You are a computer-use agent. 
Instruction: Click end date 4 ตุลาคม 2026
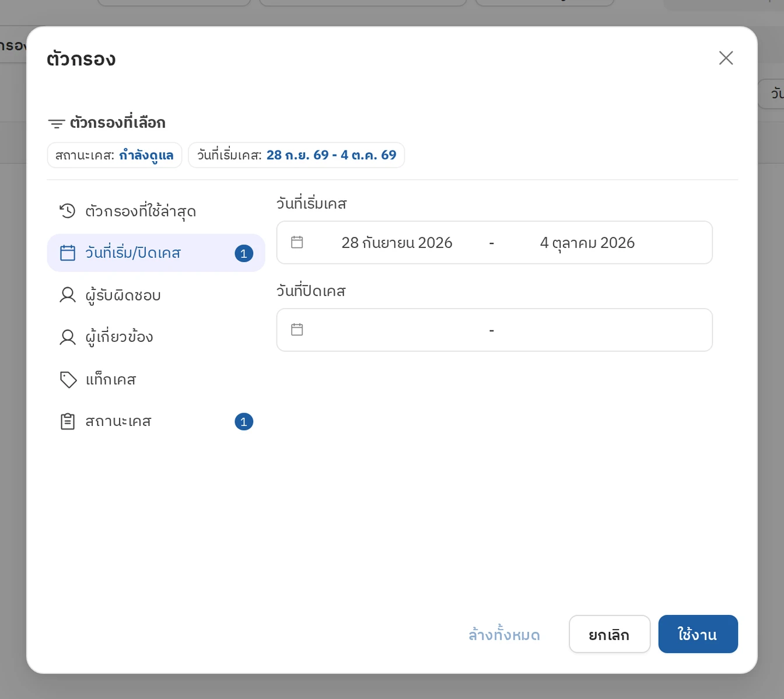pyautogui.click(x=587, y=243)
